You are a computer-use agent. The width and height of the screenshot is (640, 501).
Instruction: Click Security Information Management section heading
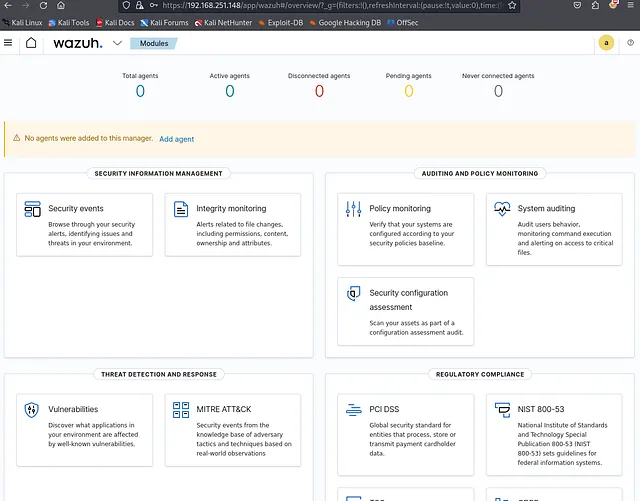click(158, 174)
